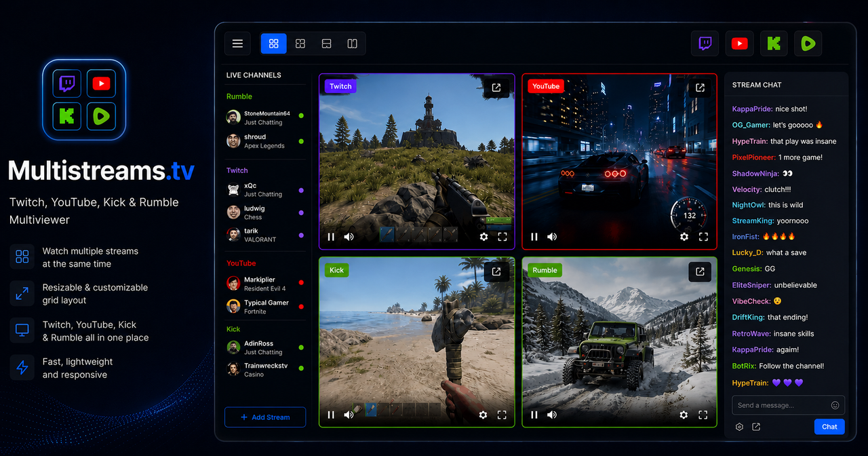Click the Twitch badge on first stream
The image size is (868, 456).
click(340, 86)
